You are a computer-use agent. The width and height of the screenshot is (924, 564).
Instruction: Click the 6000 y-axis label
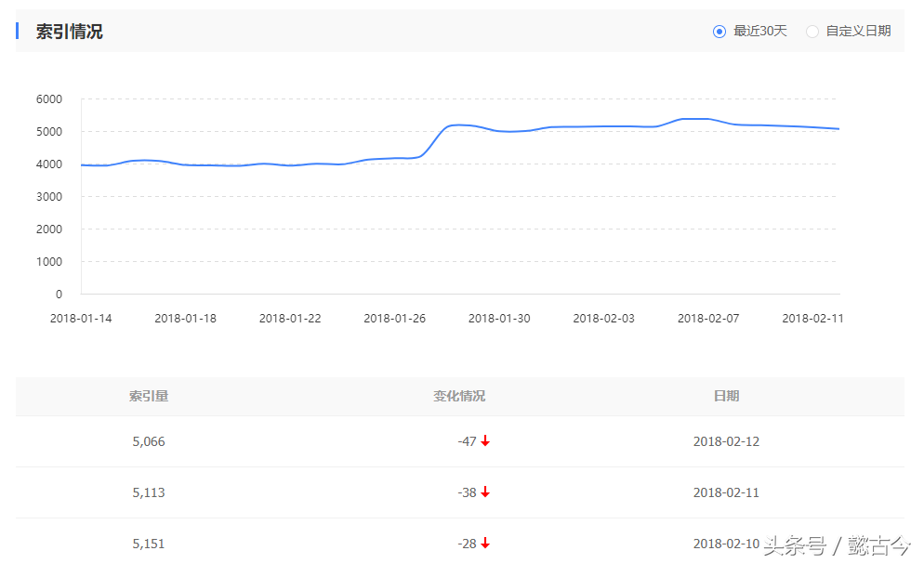pyautogui.click(x=49, y=99)
